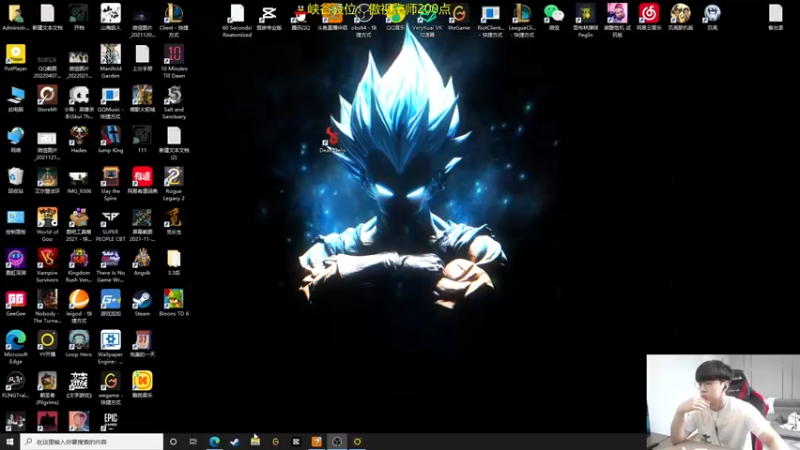Open File Explorer on the taskbar
Viewport: 800px width, 450px height.
point(255,441)
